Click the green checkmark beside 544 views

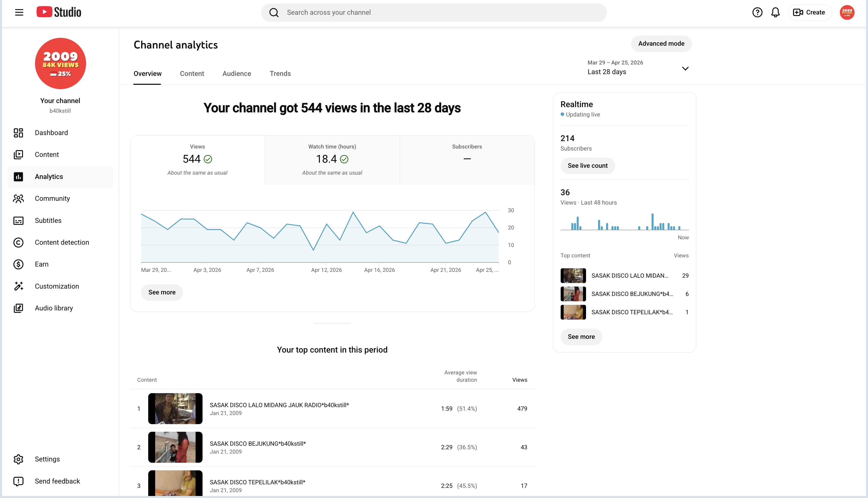pos(208,159)
